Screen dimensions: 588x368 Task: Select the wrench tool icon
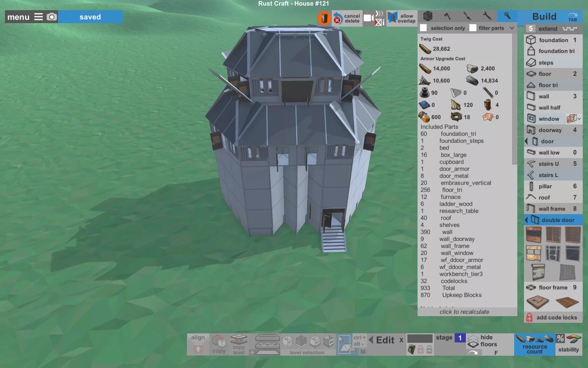[x=487, y=16]
